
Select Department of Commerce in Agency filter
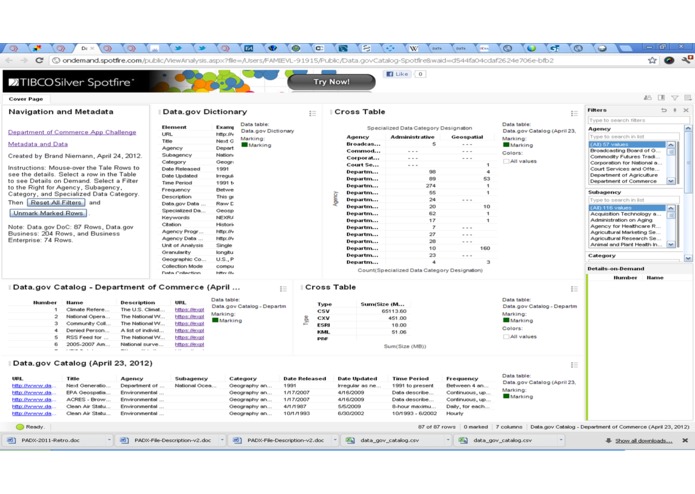click(627, 181)
